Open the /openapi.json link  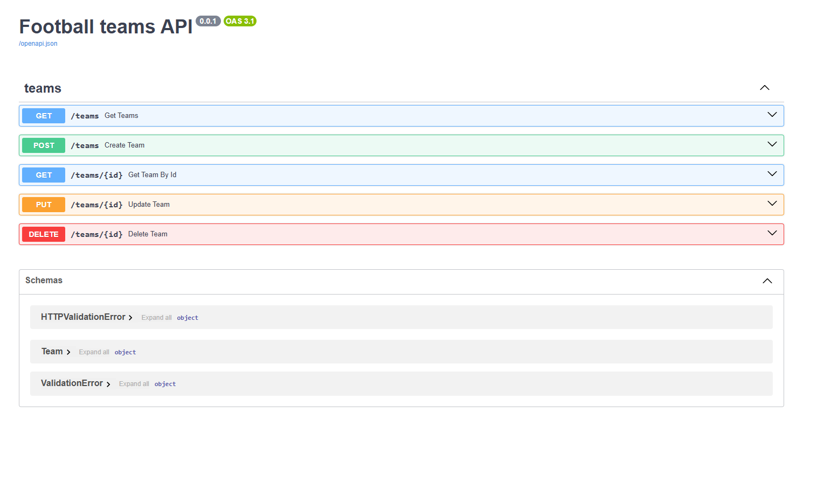[38, 44]
